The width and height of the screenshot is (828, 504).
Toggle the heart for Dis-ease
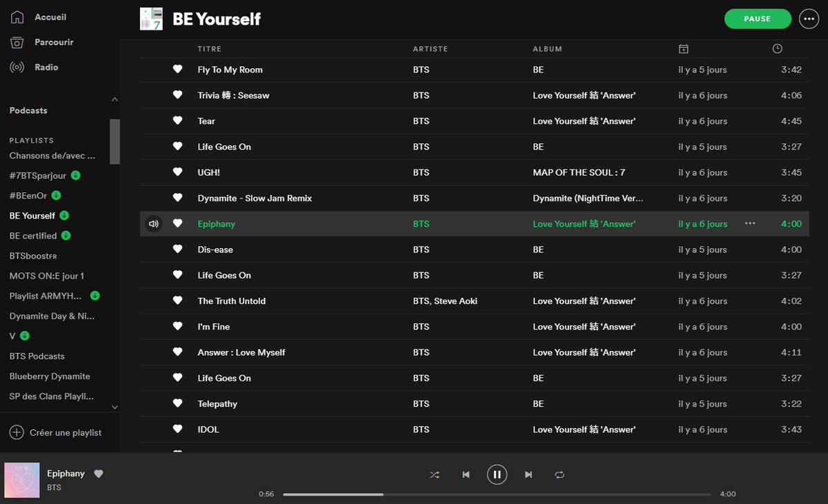point(177,250)
